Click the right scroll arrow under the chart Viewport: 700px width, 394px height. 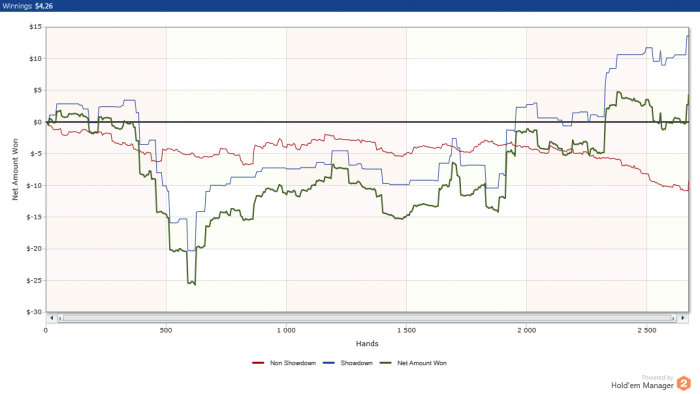(x=683, y=318)
